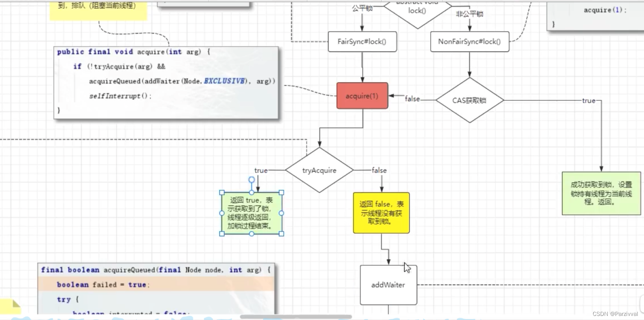Click the selected green 返回 true box
Screen dimensions: 644x320
click(252, 213)
